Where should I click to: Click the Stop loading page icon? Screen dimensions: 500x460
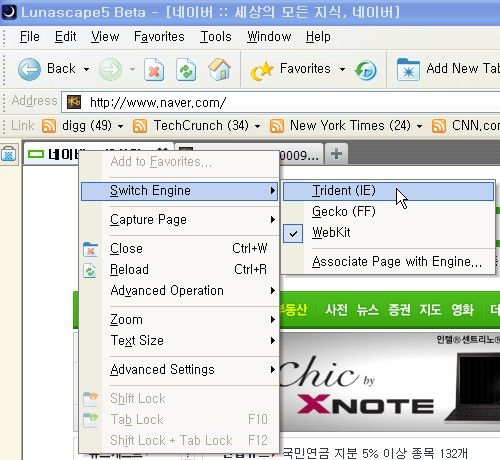coord(154,69)
